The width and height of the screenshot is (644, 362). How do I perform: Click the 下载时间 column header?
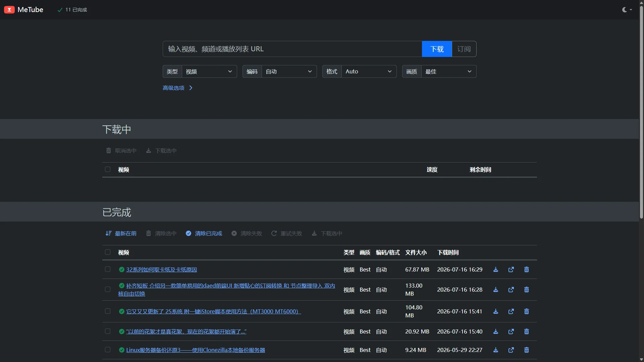click(448, 252)
